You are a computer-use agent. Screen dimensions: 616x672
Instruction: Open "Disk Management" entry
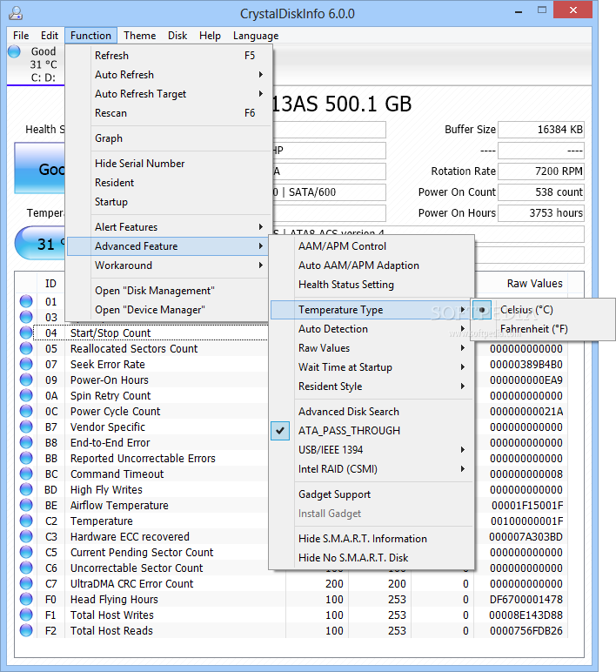click(x=169, y=291)
